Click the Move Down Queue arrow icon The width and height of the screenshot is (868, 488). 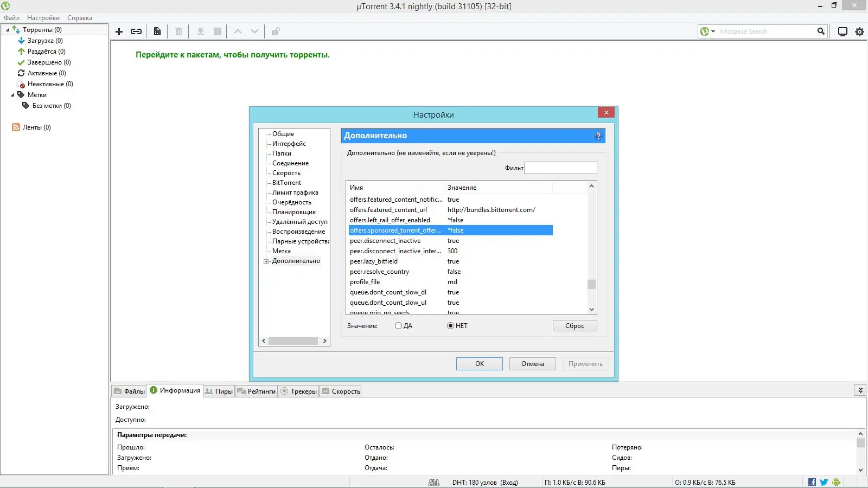click(254, 31)
